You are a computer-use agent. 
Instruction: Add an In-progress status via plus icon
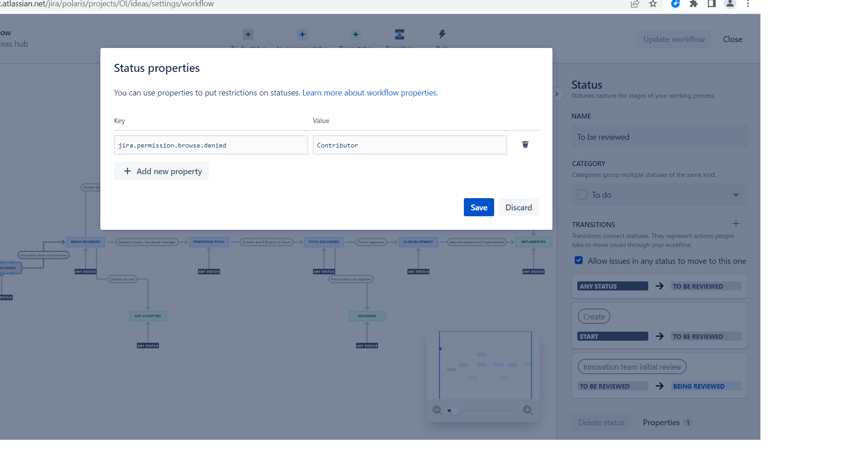click(x=302, y=34)
